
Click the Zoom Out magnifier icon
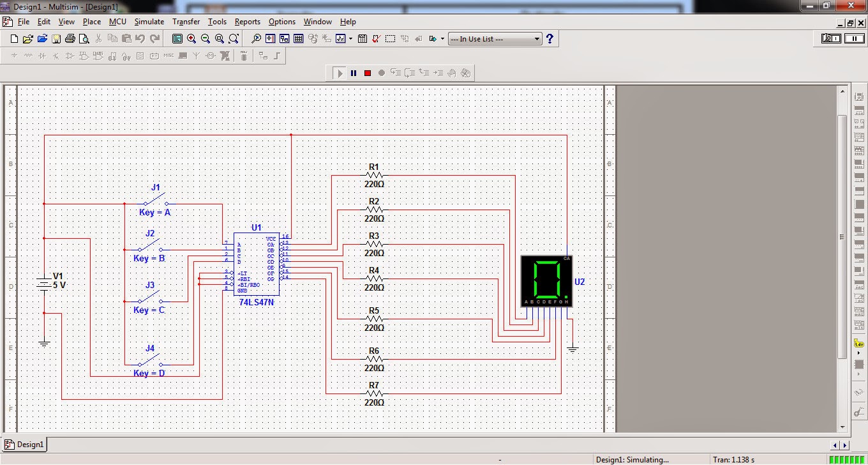tap(206, 39)
